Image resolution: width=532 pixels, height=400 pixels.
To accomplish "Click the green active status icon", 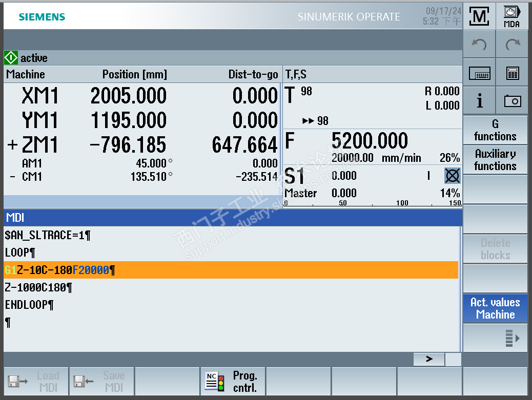I will point(11,58).
